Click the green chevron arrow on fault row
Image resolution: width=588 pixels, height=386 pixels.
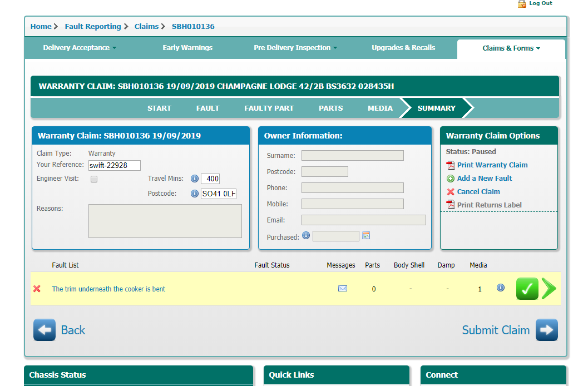click(549, 289)
